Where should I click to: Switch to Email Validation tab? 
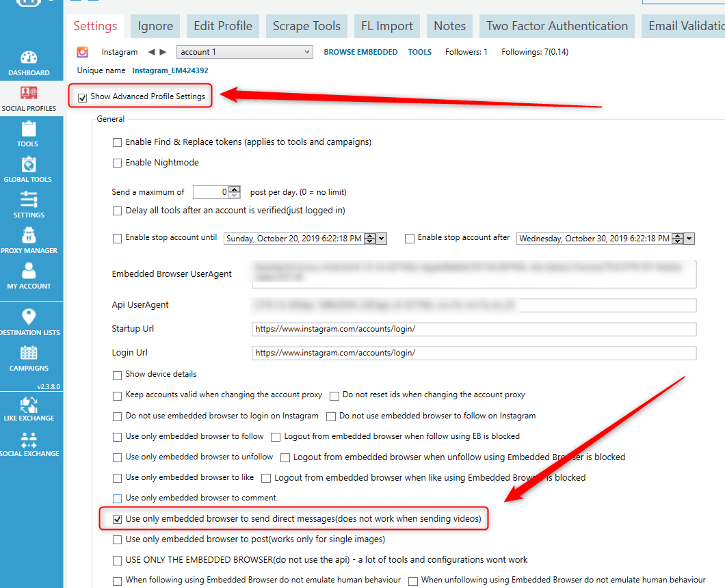pyautogui.click(x=683, y=26)
